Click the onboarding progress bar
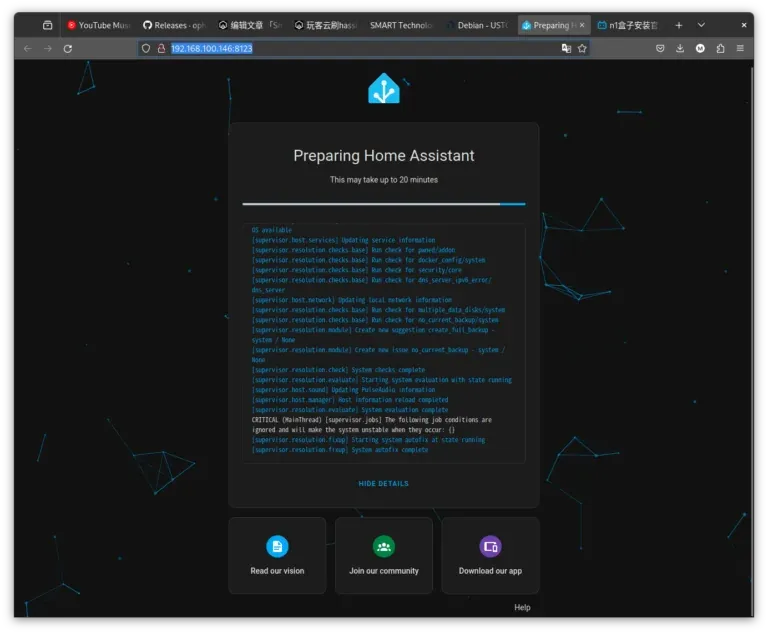The height and width of the screenshot is (633, 768). pos(384,204)
